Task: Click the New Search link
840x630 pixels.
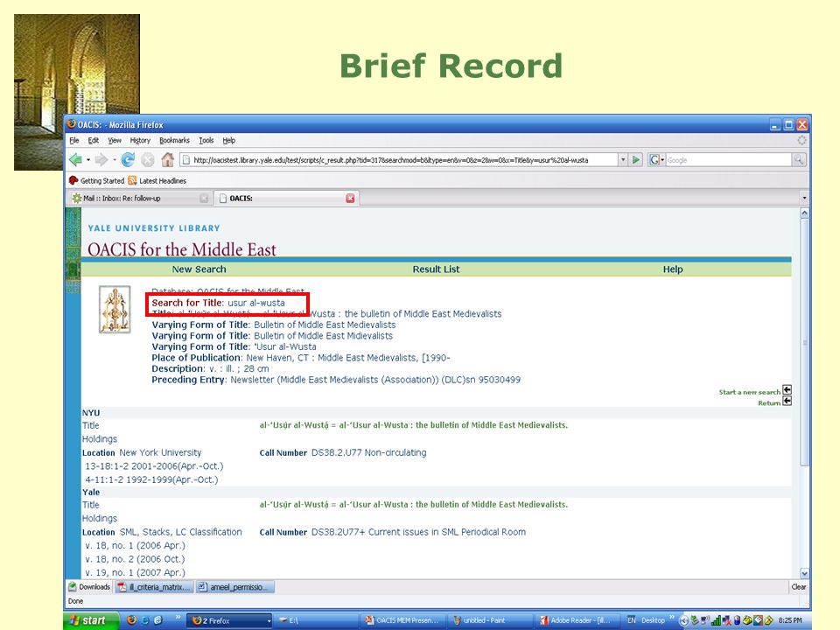Action: coord(199,269)
